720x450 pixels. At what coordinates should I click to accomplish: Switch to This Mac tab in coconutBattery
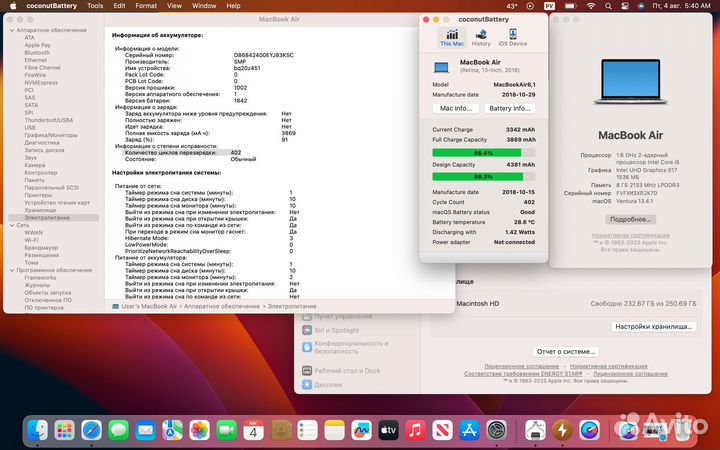pos(452,37)
